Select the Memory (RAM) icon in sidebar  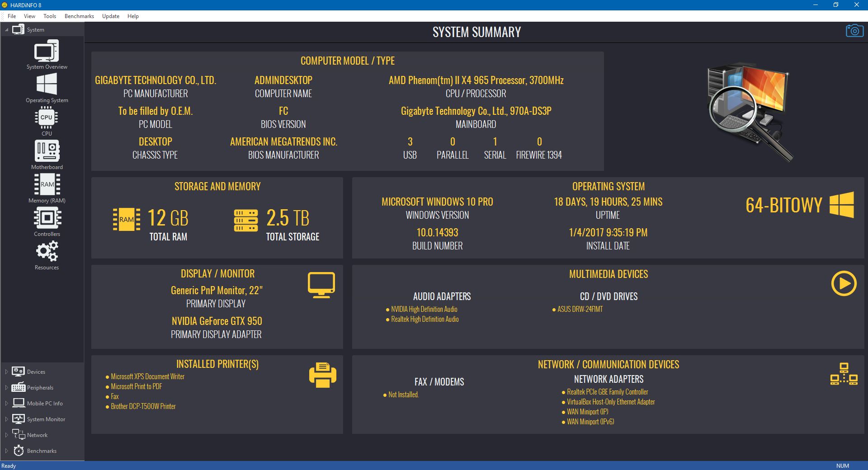pos(47,184)
